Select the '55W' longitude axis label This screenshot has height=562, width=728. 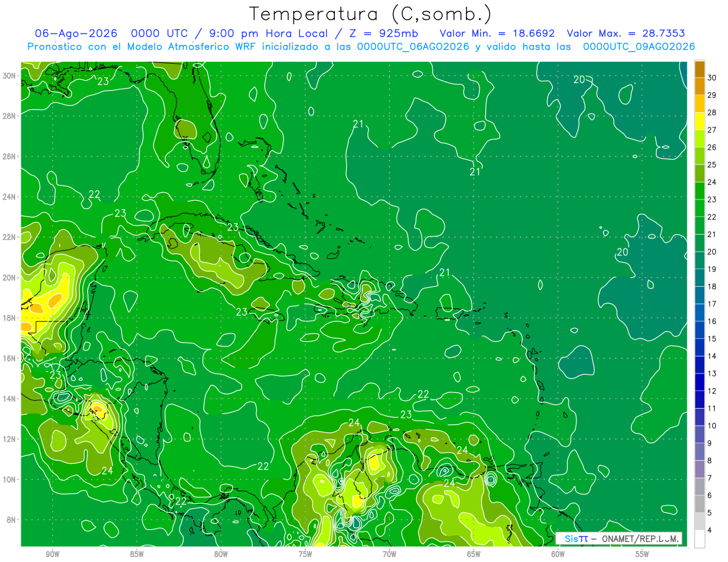coord(642,554)
